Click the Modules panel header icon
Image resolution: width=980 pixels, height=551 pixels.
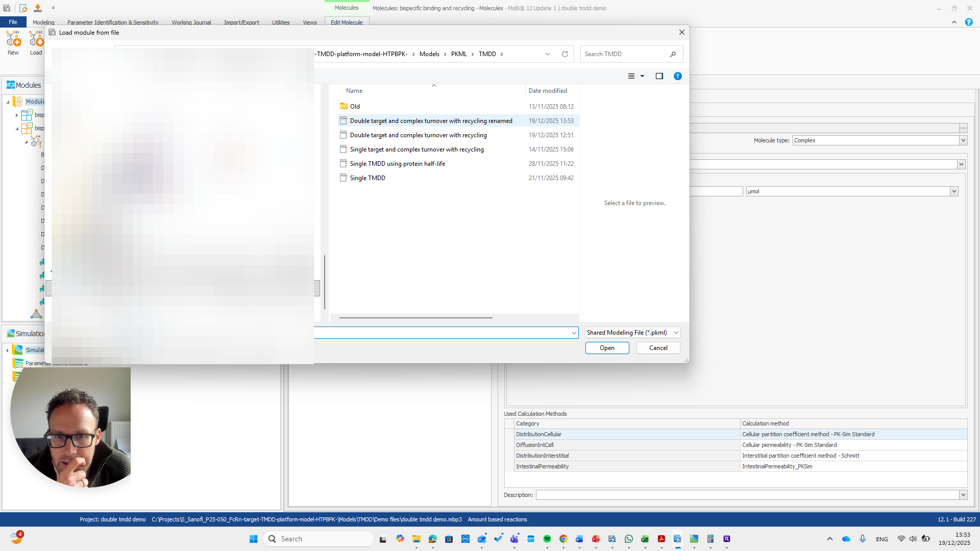pos(11,85)
